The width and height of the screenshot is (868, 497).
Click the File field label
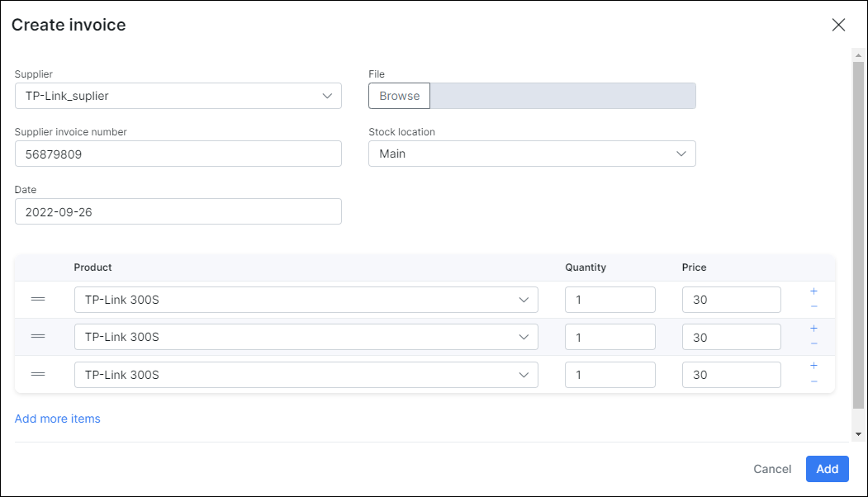point(377,74)
